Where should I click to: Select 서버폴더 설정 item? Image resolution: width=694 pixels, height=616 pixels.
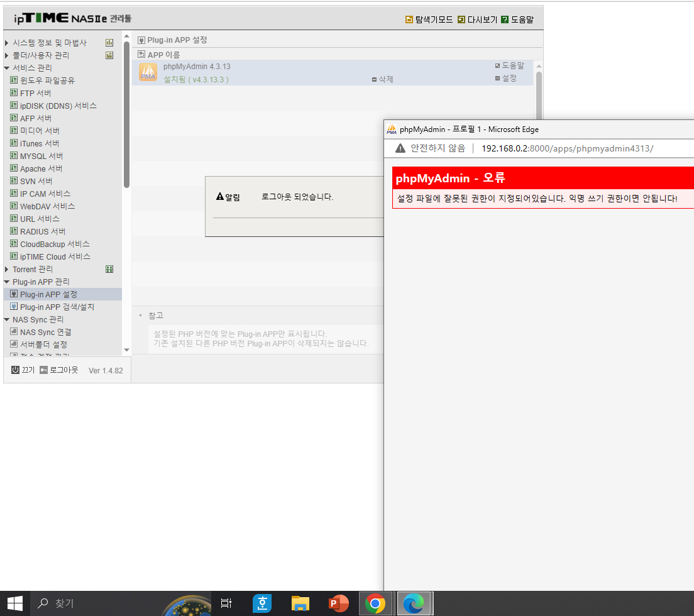[39, 344]
